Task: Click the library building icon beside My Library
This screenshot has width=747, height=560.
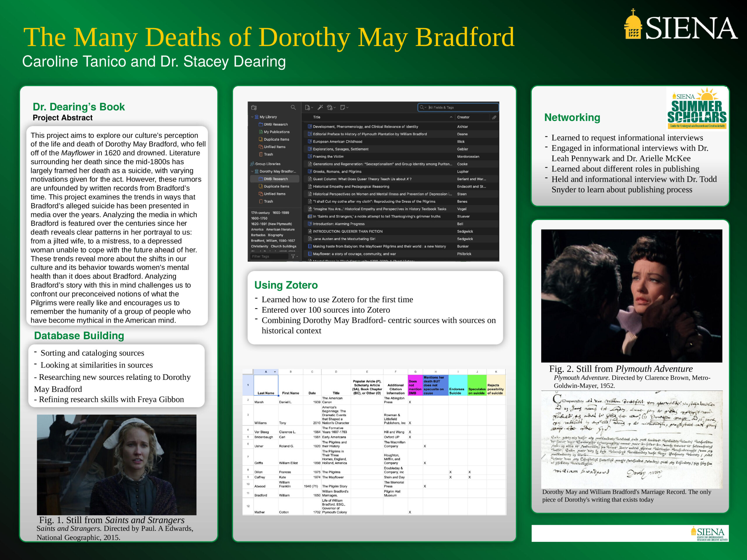Action: pos(257,117)
